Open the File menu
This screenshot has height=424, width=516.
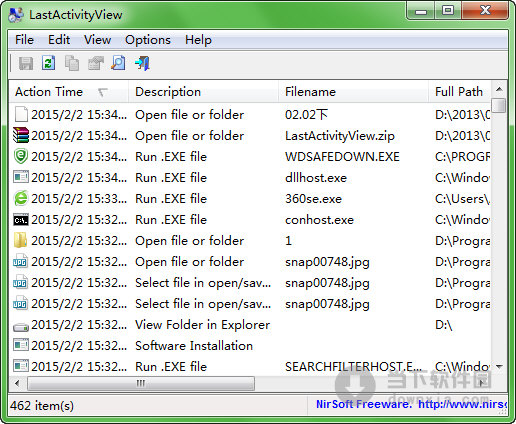24,40
